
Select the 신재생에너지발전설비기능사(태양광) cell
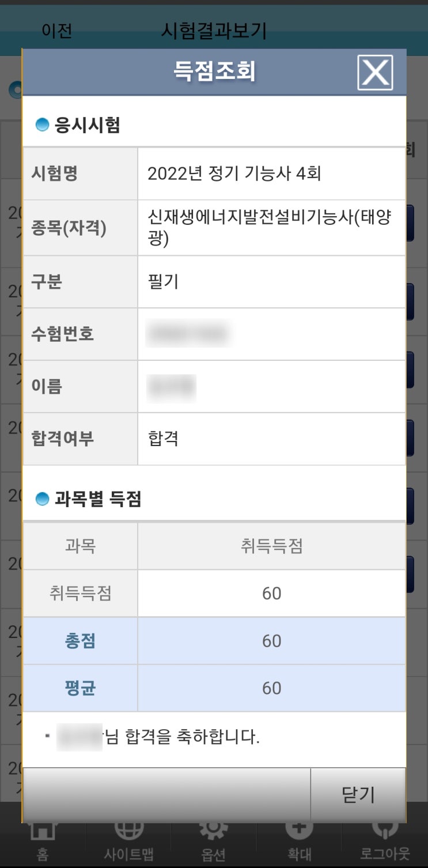click(268, 228)
